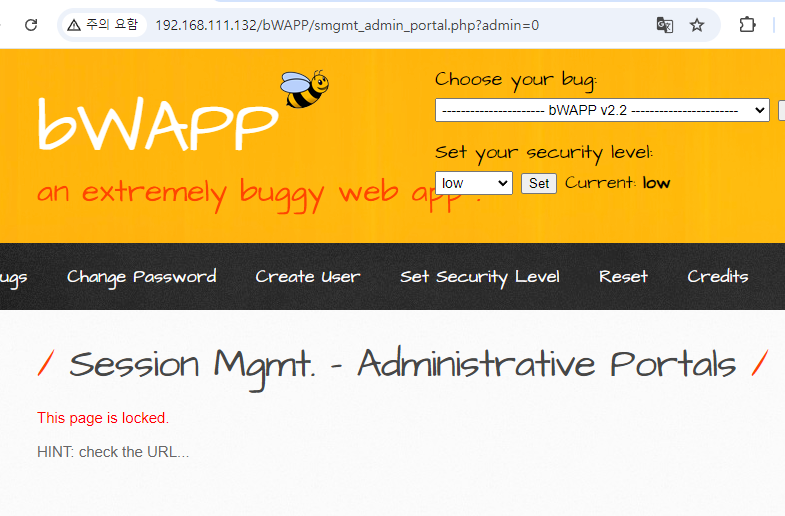This screenshot has height=516, width=785.
Task: Click the 'Choose your bug:' label
Action: pos(516,80)
